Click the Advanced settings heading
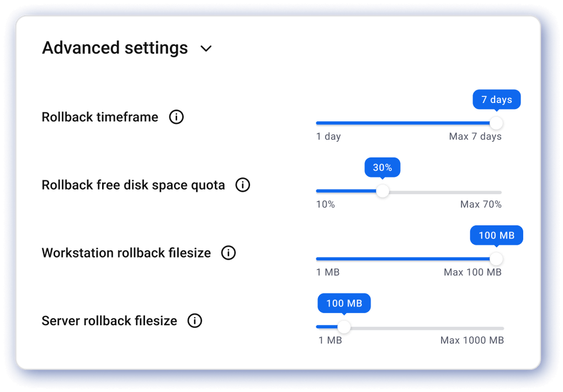The image size is (563, 392). point(115,48)
